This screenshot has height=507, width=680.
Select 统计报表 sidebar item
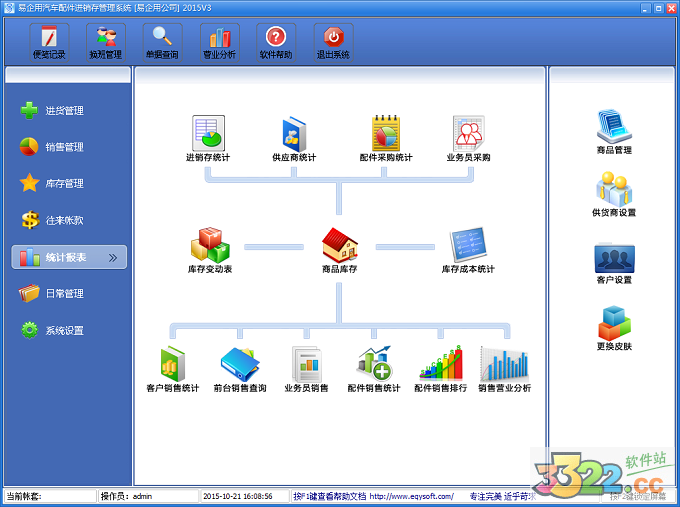(69, 257)
